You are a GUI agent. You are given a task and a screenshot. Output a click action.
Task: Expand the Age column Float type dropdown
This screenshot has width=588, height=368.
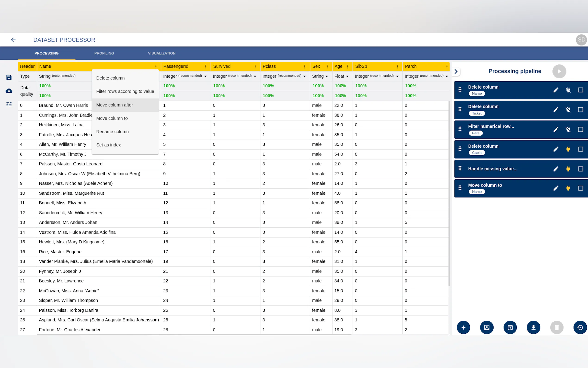(341, 76)
